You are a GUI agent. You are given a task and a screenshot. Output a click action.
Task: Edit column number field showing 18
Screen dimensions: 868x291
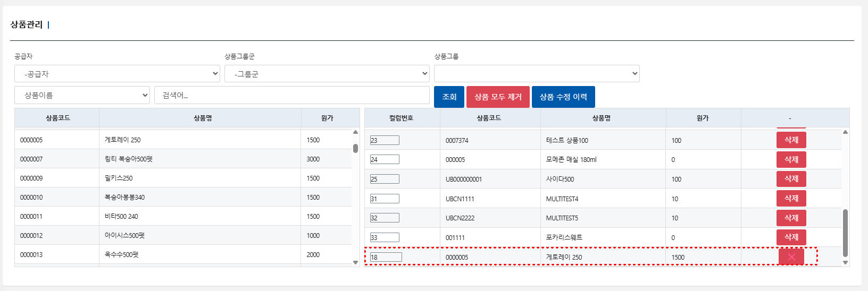click(386, 257)
